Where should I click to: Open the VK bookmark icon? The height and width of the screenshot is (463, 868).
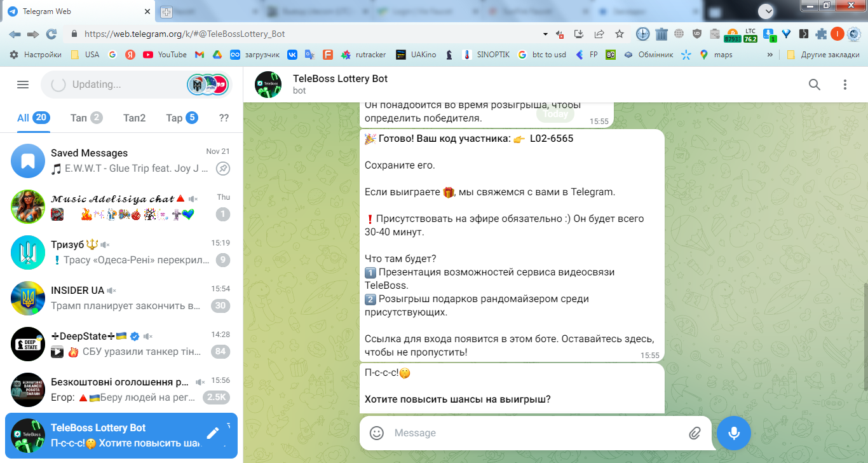(x=292, y=55)
